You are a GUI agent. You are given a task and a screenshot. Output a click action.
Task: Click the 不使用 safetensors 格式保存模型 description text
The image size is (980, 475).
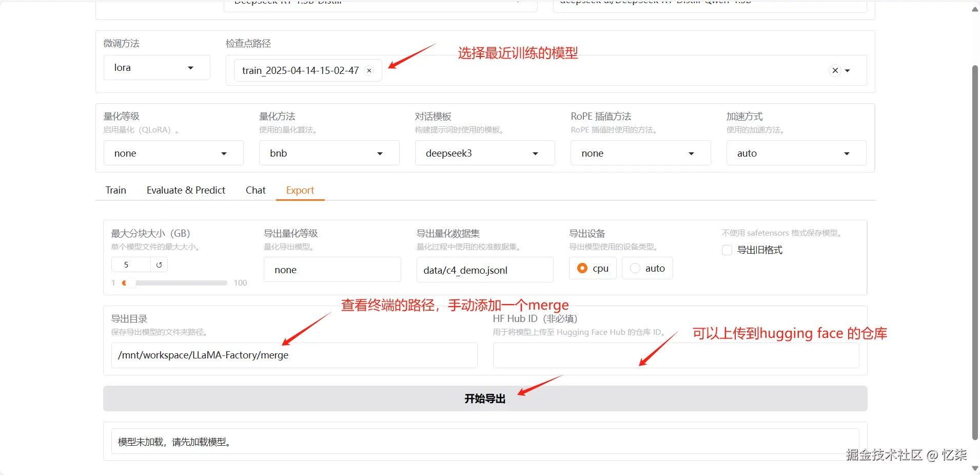[782, 233]
